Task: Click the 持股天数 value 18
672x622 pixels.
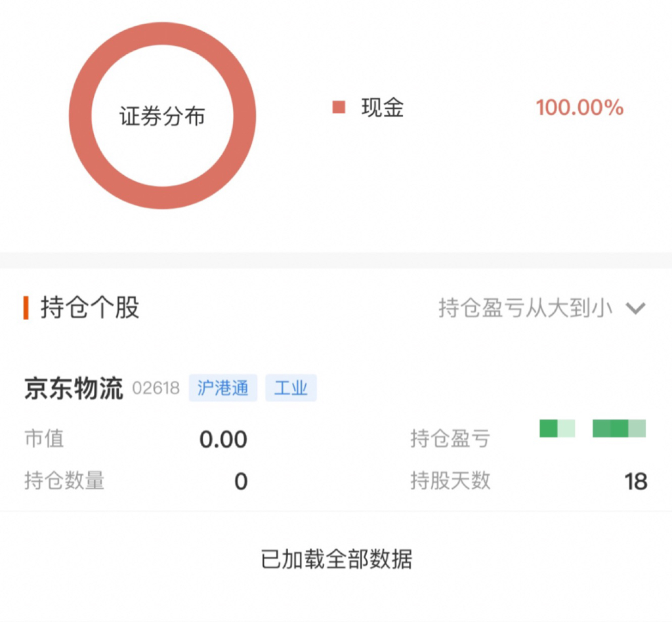Action: [635, 482]
